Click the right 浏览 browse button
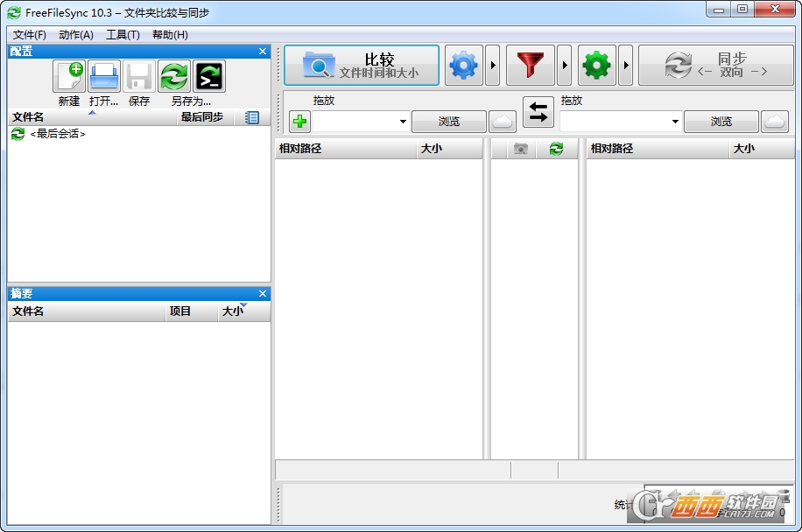This screenshot has width=802, height=532. pos(721,122)
